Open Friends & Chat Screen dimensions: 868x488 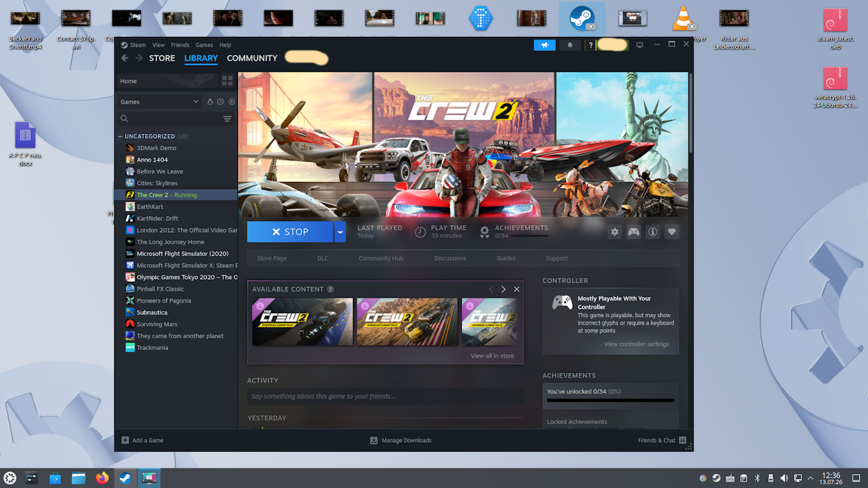662,441
